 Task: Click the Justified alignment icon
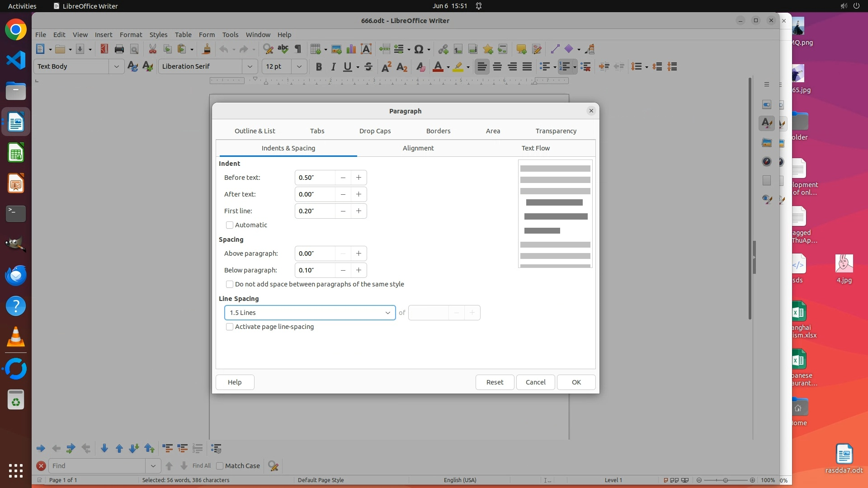pos(527,67)
